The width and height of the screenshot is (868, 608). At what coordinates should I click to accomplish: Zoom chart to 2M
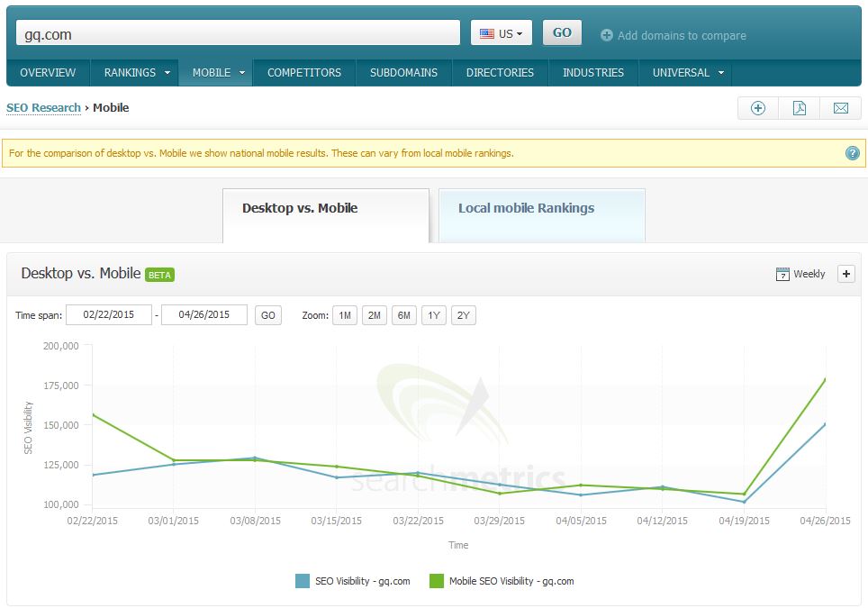tap(375, 315)
